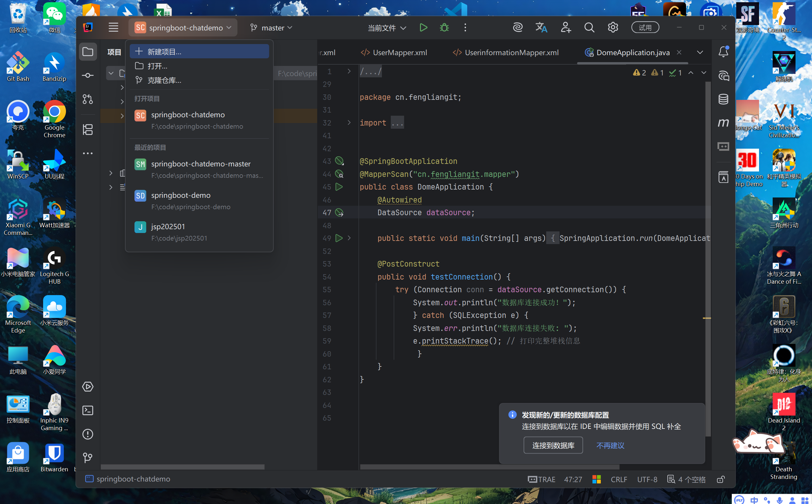This screenshot has width=812, height=504.
Task: Click 不再建议 link in notification
Action: point(610,446)
